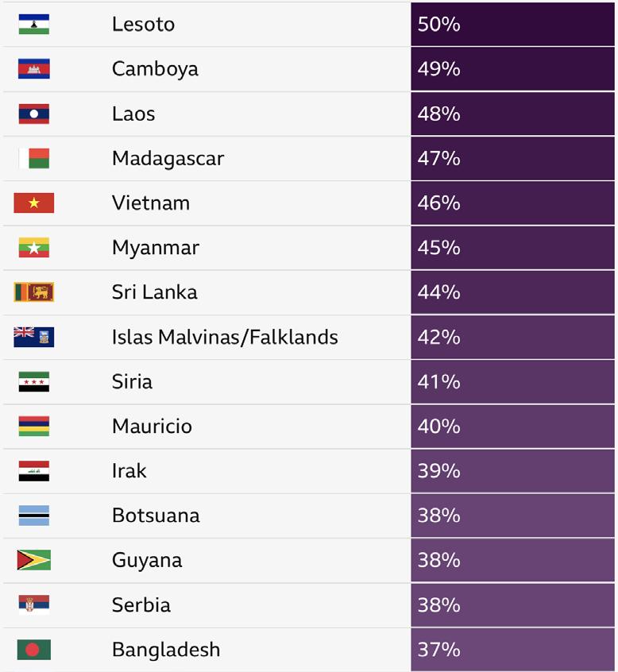Click the Lesotho flag icon
This screenshot has height=672, width=618.
(33, 25)
